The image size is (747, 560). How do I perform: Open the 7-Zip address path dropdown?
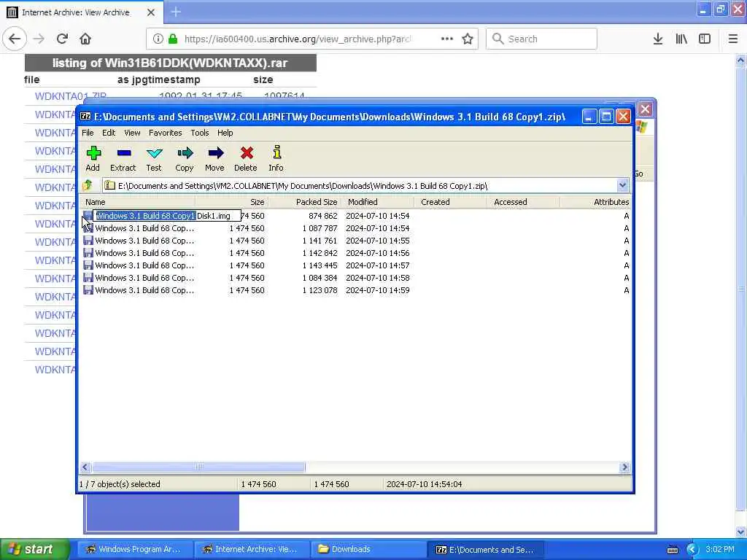622,185
